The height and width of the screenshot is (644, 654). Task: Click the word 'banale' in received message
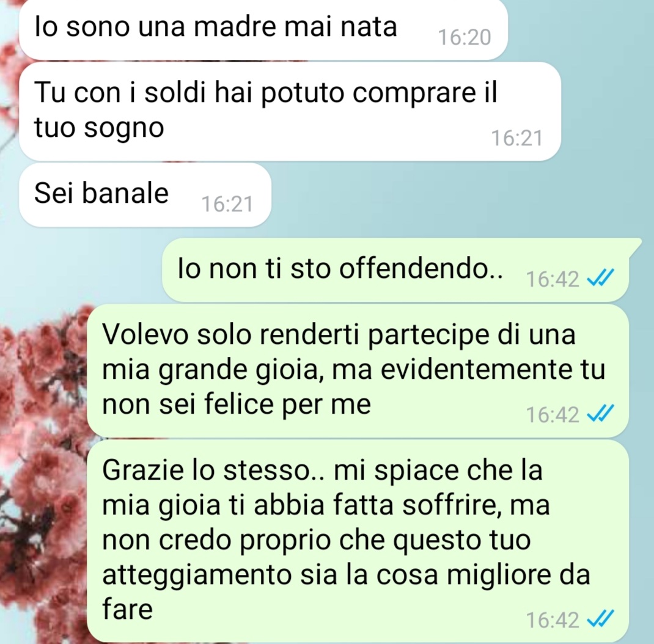click(125, 194)
